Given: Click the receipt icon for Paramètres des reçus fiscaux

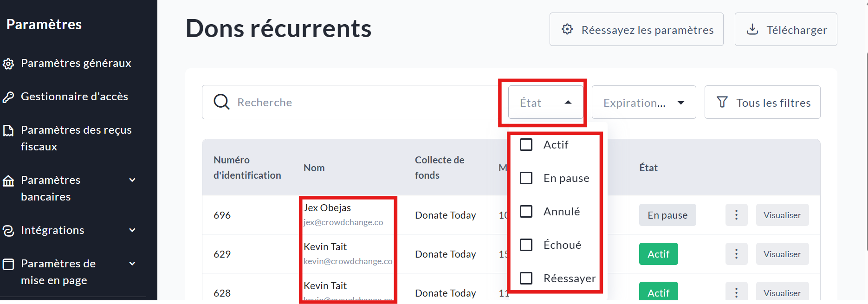Looking at the screenshot, I should (x=8, y=131).
